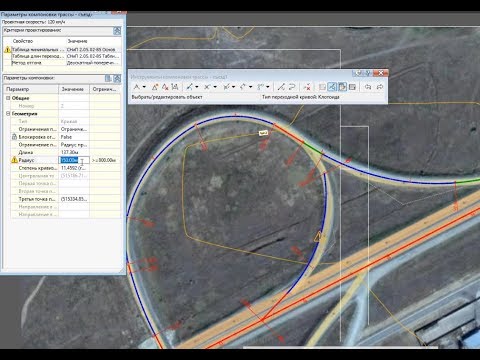Screen dimensions: 480x360
Task: Select the Длина value 127.30м
Action: [x=70, y=152]
